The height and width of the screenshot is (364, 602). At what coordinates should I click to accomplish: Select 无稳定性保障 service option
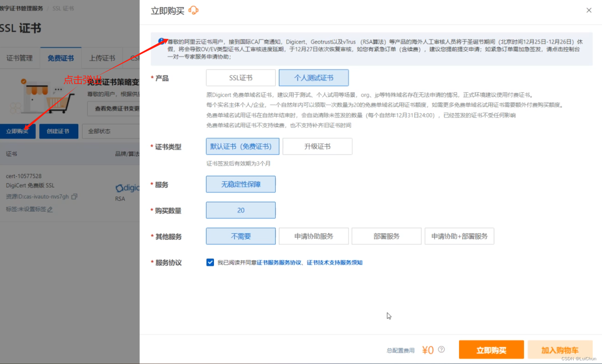click(x=241, y=184)
